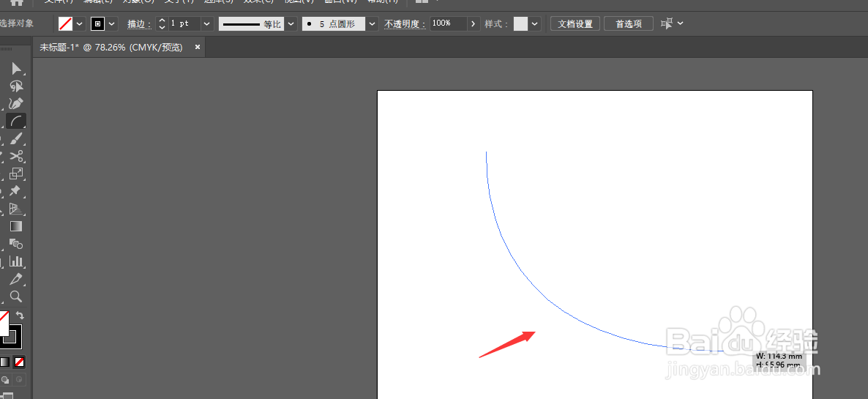This screenshot has width=868, height=399.
Task: Expand the 等比 width profile dropdown
Action: click(x=291, y=24)
